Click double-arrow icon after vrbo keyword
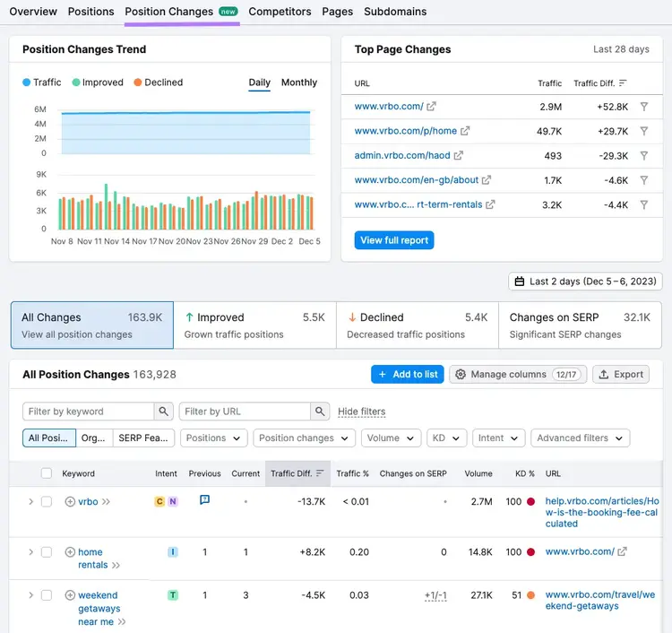 click(x=106, y=501)
